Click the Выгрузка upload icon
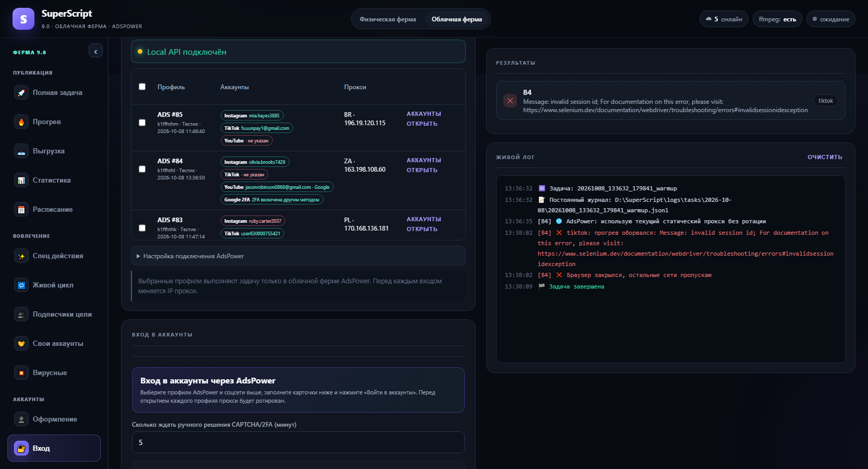This screenshot has height=469, width=868. [21, 151]
